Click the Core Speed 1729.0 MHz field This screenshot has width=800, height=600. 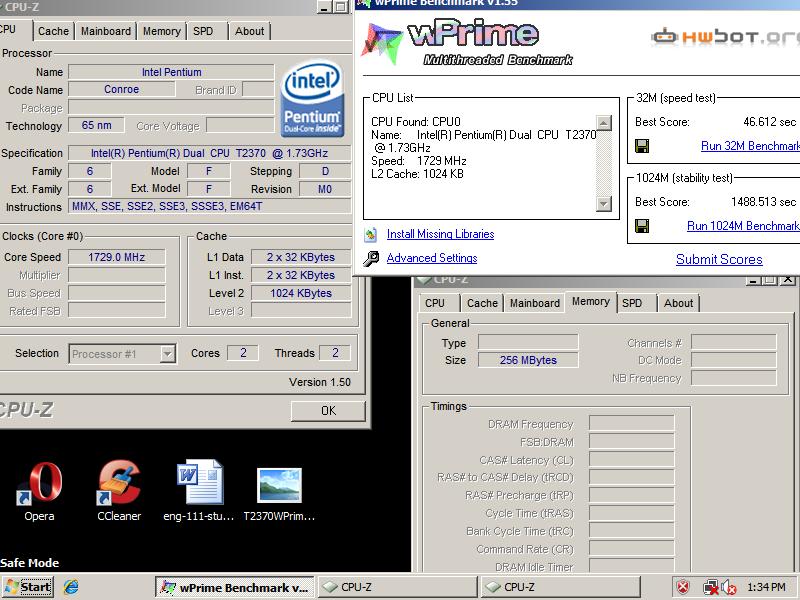[x=117, y=257]
